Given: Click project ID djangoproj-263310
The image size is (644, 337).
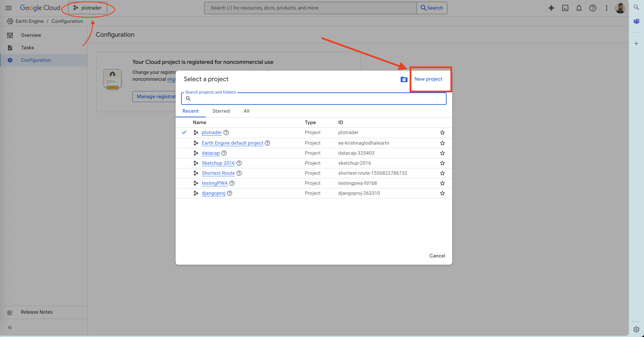Looking at the screenshot, I should pos(359,193).
